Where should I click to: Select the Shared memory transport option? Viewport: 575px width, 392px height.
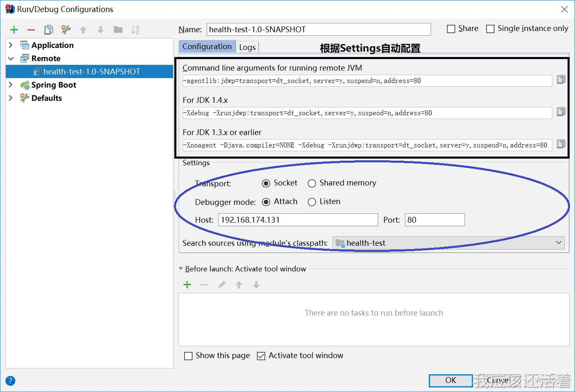[312, 183]
